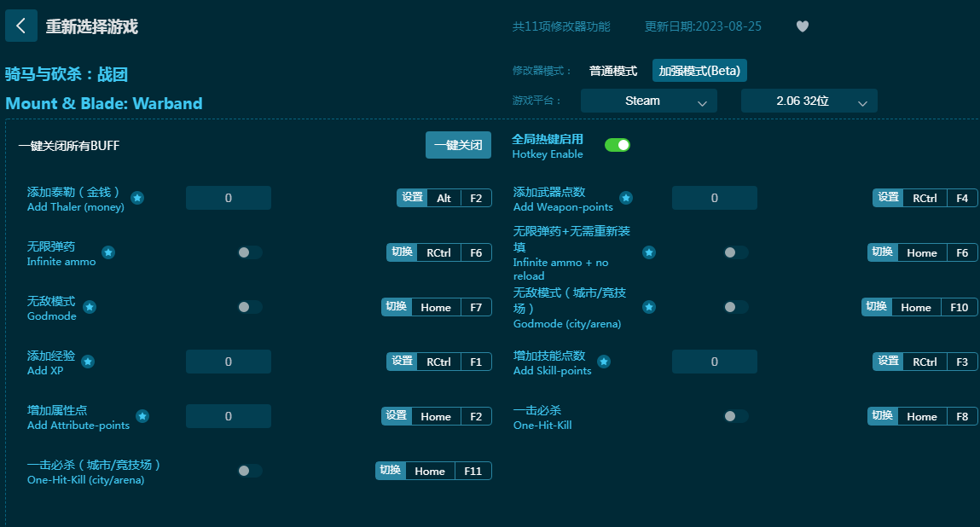Toggle Infinite ammo + no reload

click(735, 252)
